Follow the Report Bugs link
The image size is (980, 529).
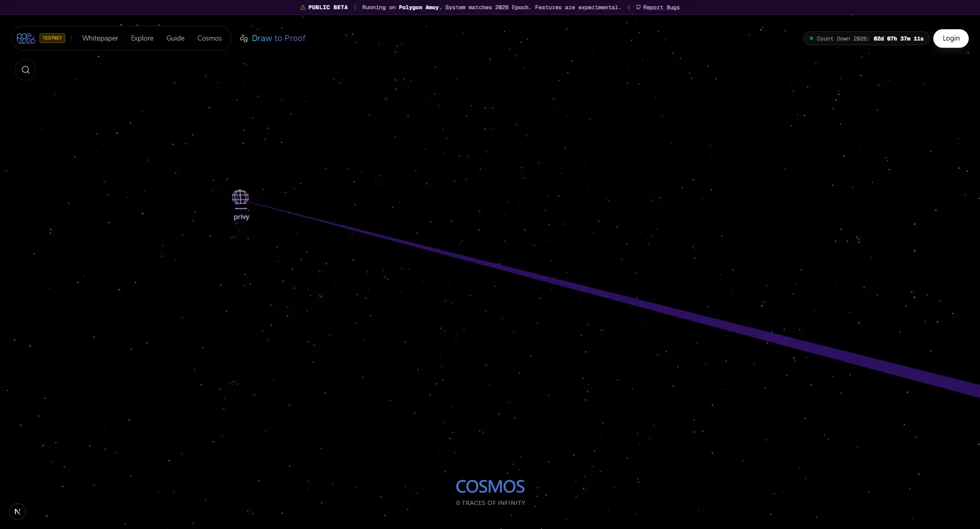(661, 7)
